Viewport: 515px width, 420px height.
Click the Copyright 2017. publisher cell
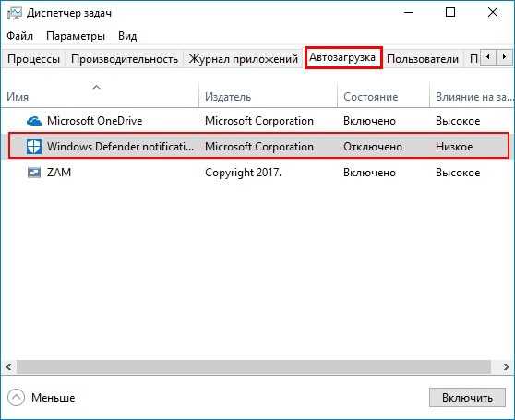(243, 173)
